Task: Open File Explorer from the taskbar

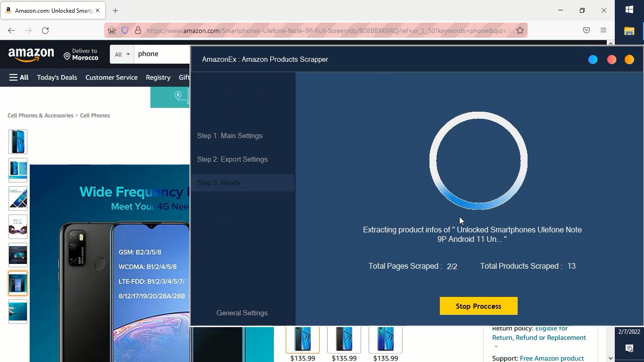Action: pos(629,31)
